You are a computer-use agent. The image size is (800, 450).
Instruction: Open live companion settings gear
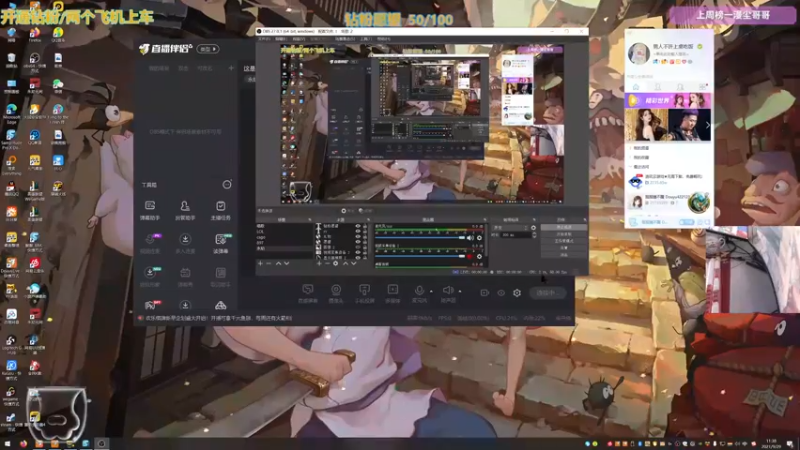pos(517,293)
